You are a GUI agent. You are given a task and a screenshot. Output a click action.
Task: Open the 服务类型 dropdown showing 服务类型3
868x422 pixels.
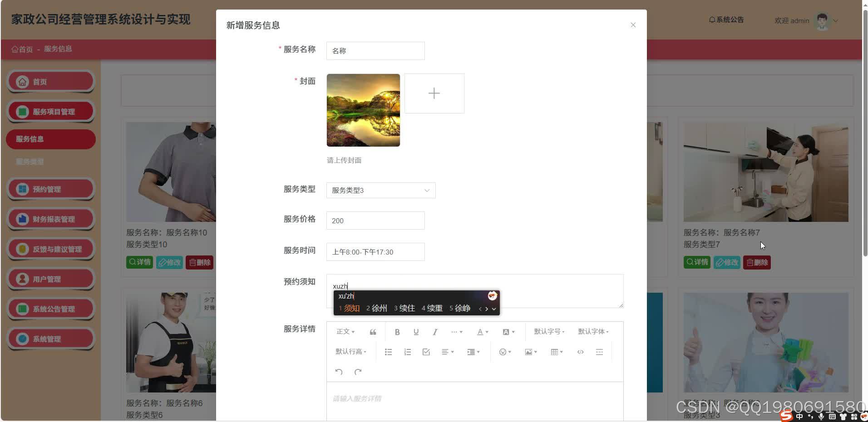pyautogui.click(x=380, y=190)
